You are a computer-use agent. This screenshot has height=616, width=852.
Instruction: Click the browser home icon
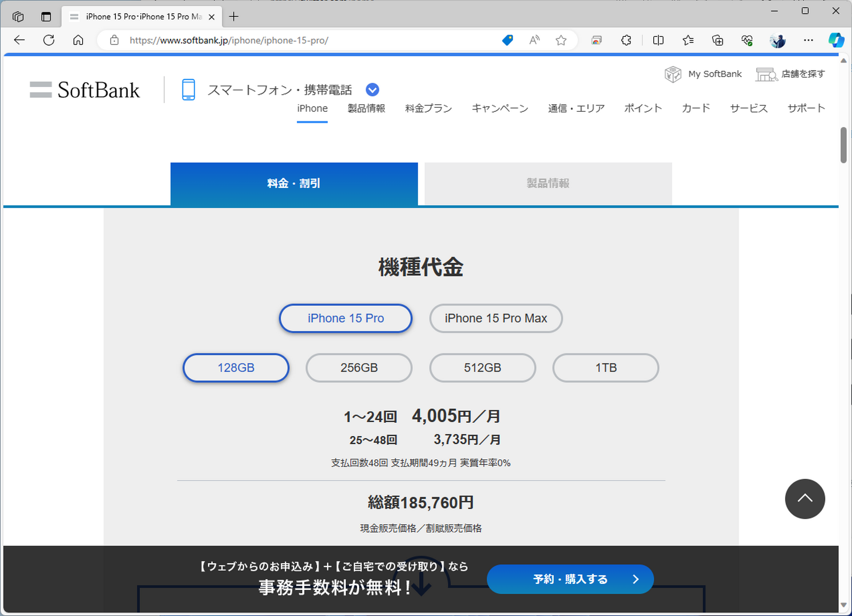(78, 40)
